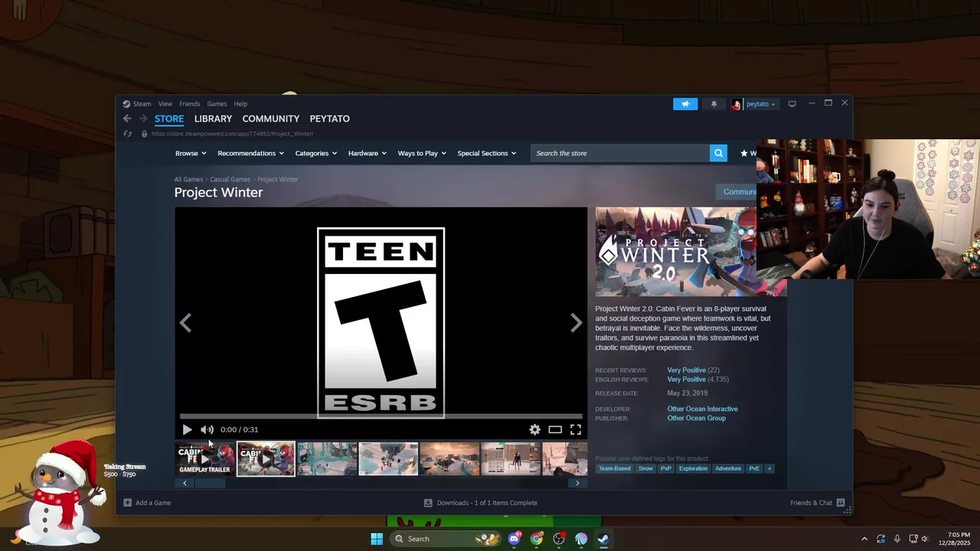Play the trailer video

tap(187, 430)
